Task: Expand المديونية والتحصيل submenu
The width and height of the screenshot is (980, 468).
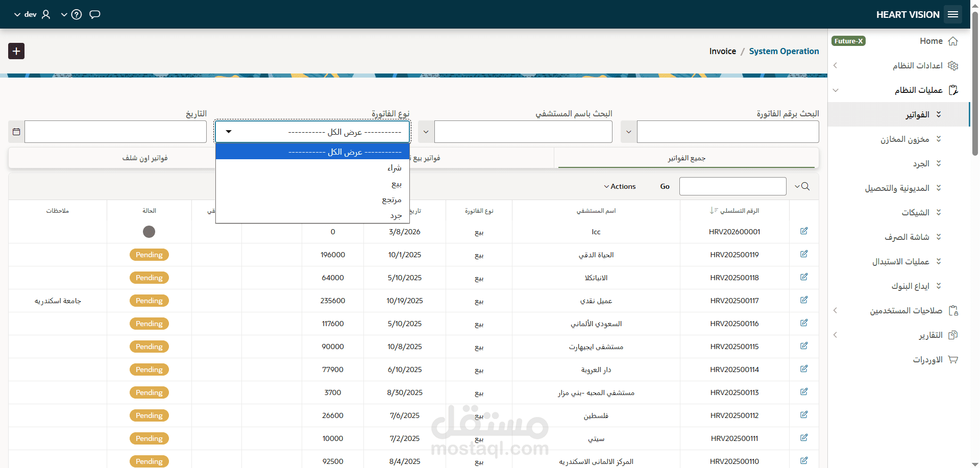Action: 939,188
